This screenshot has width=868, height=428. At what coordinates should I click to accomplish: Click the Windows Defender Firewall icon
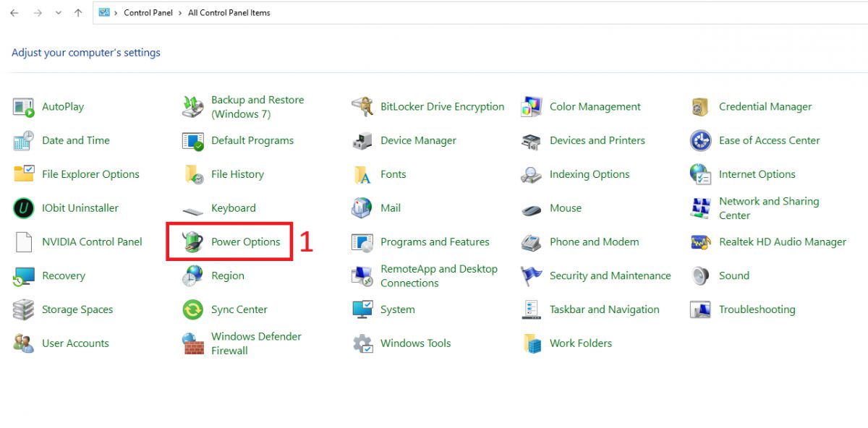(x=192, y=343)
